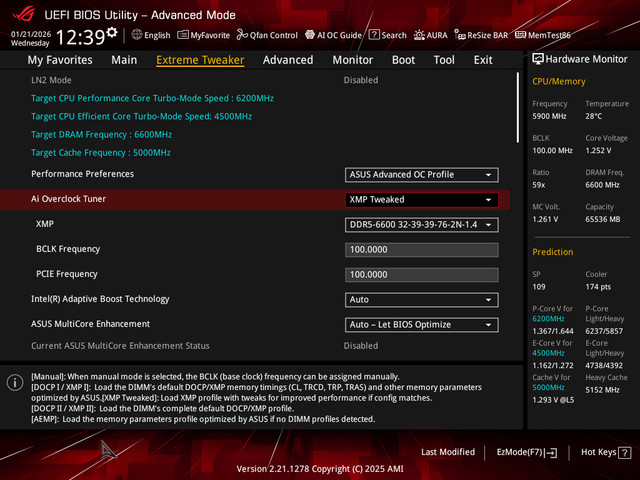
Task: Click the Prediction section heading
Action: 553,252
